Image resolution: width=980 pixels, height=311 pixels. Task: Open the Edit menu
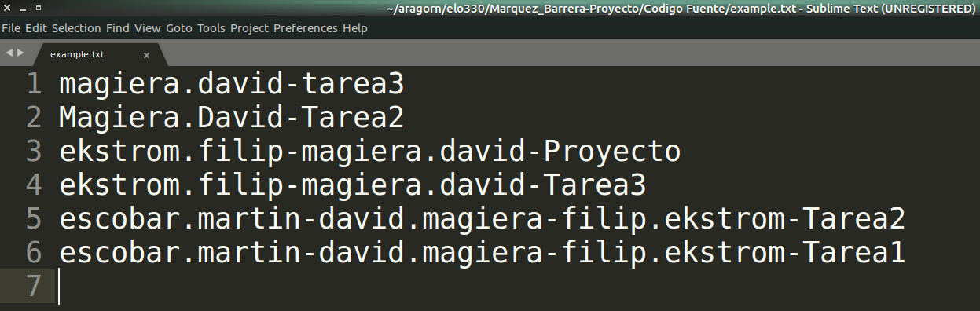point(36,28)
